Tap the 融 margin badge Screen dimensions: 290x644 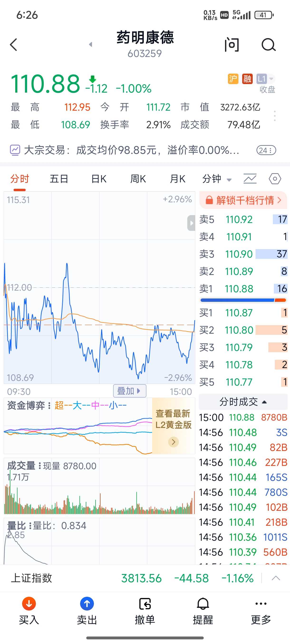(x=247, y=79)
